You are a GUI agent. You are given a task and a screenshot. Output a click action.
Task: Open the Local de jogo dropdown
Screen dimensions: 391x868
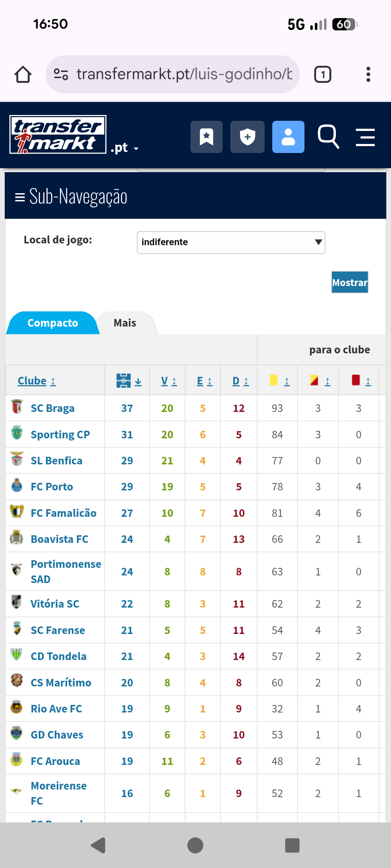tap(231, 242)
